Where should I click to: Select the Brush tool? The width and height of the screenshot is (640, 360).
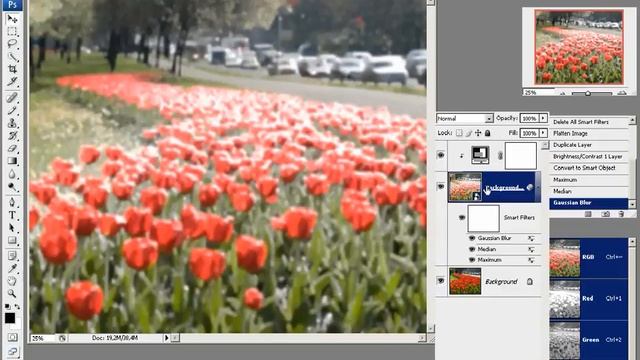(x=12, y=110)
